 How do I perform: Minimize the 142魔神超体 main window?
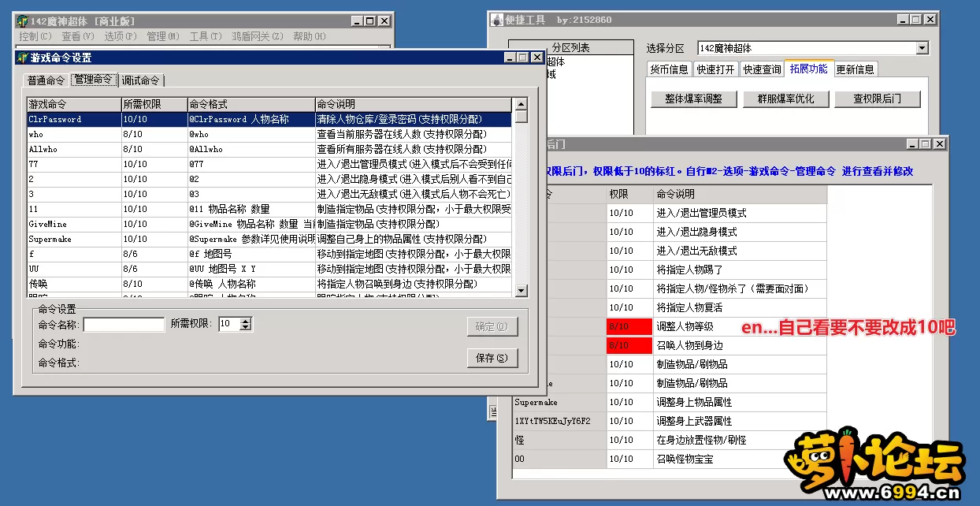click(x=358, y=21)
